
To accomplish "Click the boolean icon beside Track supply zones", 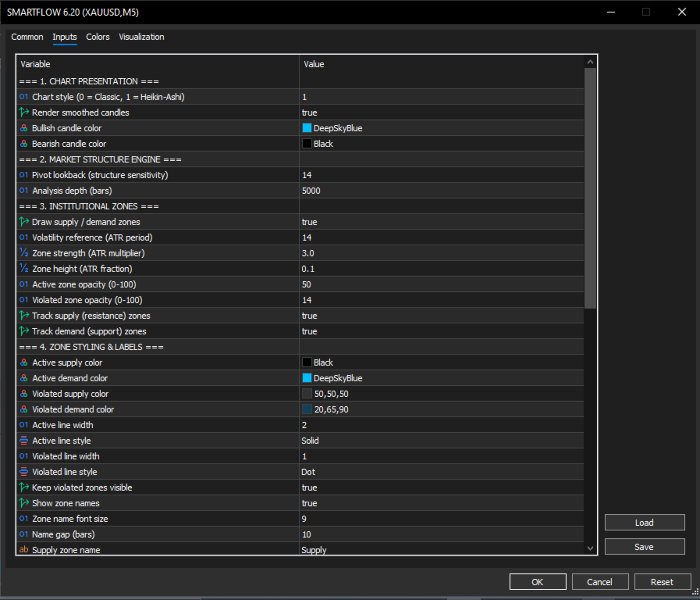I will click(24, 316).
